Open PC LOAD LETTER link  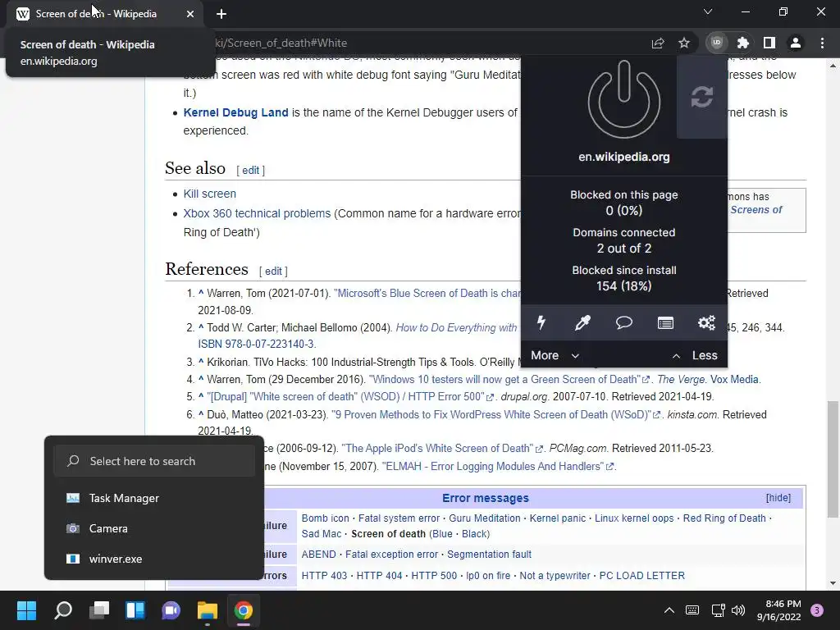[641, 576]
